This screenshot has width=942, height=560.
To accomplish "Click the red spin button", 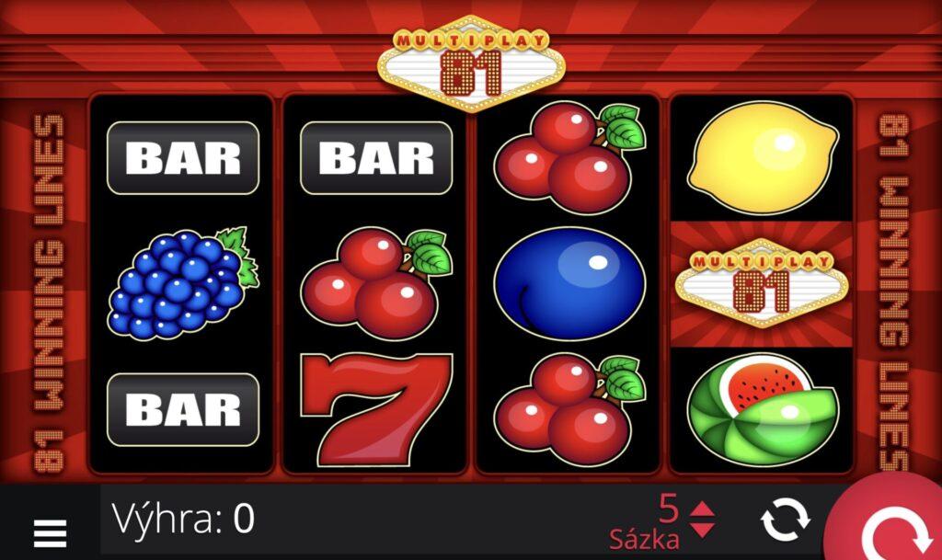I will click(x=890, y=525).
